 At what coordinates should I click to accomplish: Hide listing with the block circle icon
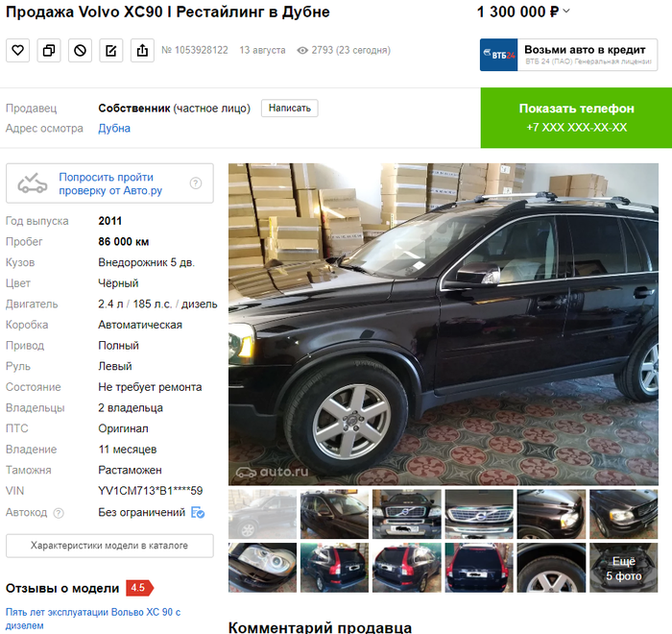80,51
